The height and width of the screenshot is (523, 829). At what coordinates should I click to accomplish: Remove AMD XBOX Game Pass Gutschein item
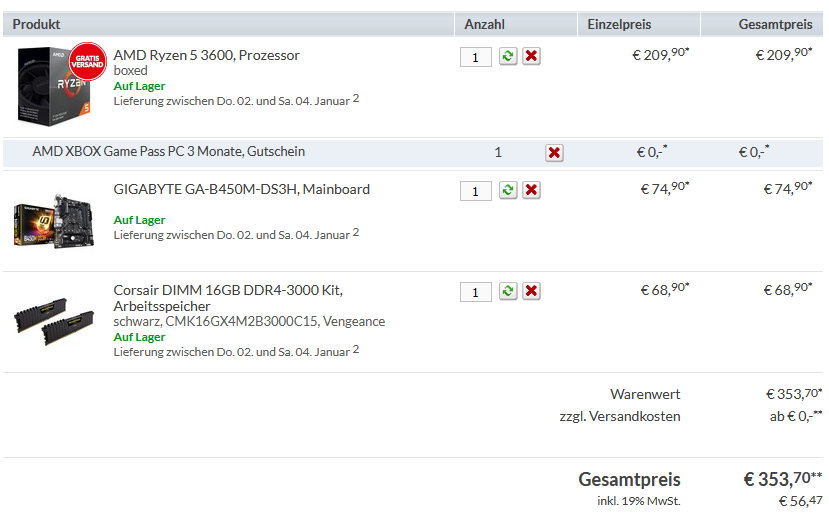point(554,153)
